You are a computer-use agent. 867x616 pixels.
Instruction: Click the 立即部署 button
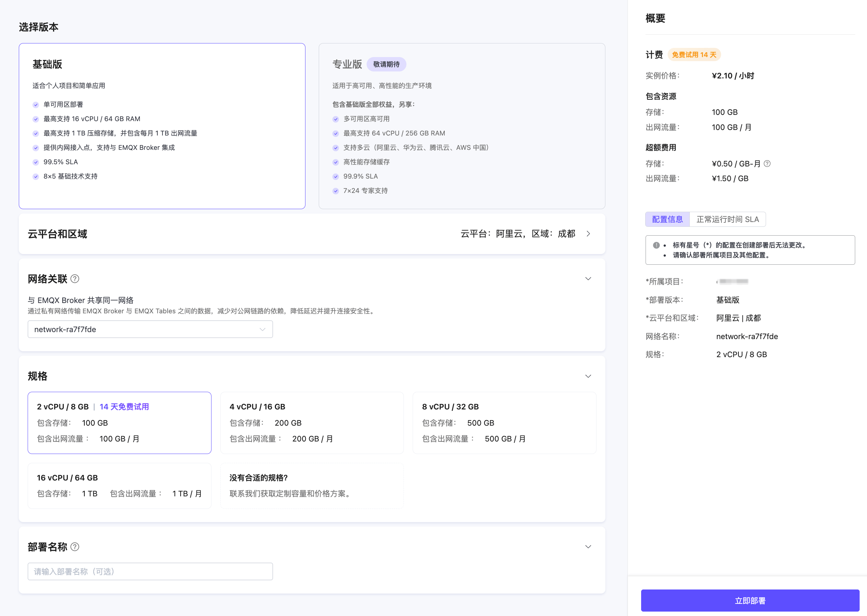click(750, 601)
